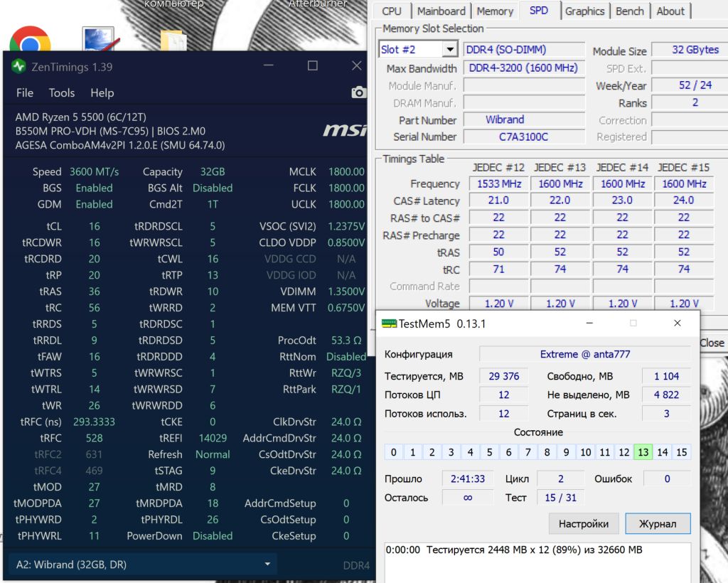Image resolution: width=728 pixels, height=583 pixels.
Task: Click the Extreme @ anta777 configuration field
Action: [585, 354]
